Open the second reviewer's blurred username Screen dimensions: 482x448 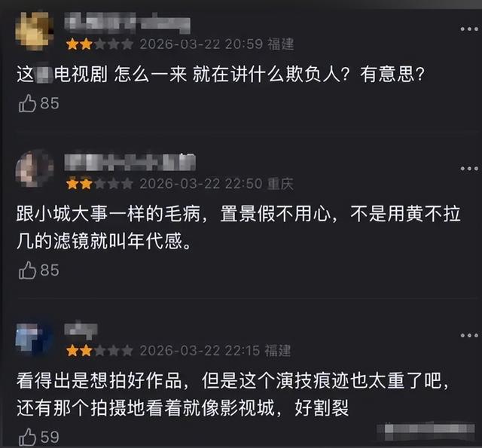click(x=130, y=162)
